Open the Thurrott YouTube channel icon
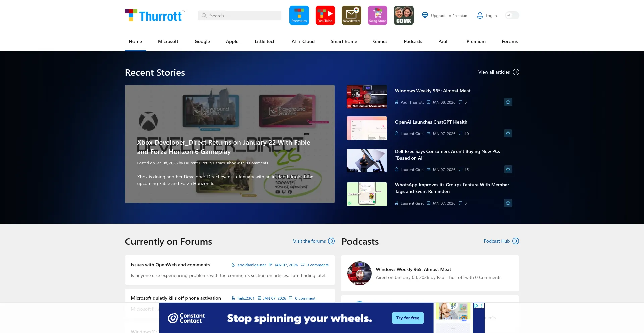The height and width of the screenshot is (333, 644). pyautogui.click(x=325, y=15)
